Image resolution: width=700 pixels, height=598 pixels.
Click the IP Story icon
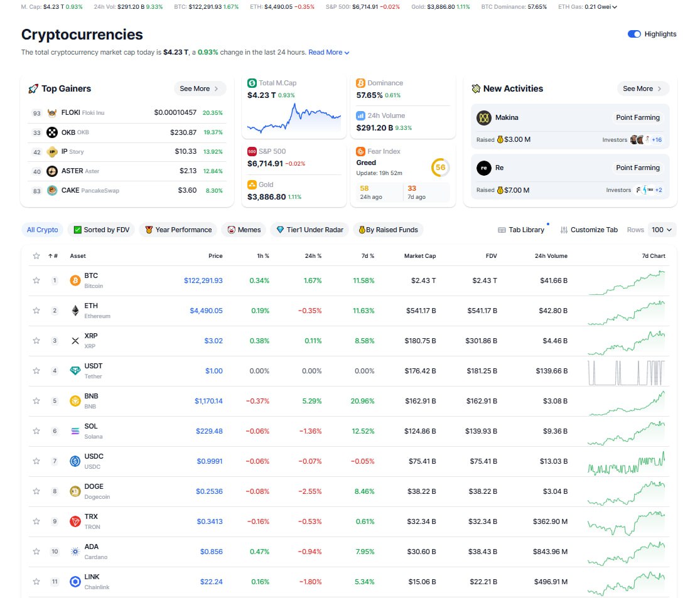tap(52, 152)
